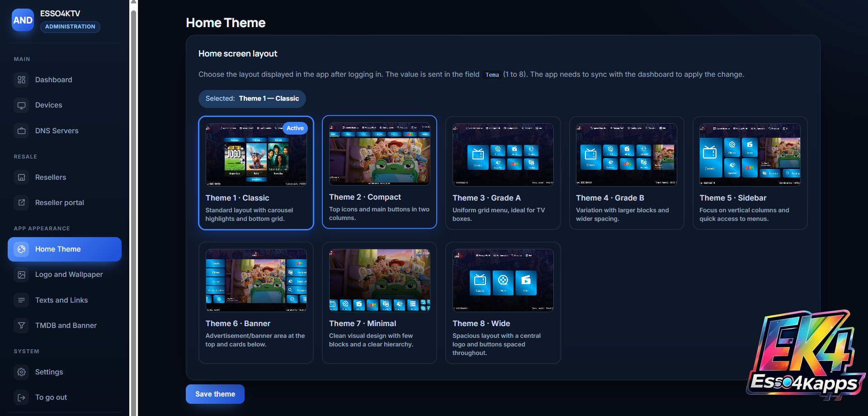Click the Home Theme palette icon
This screenshot has width=868, height=416.
tap(21, 249)
